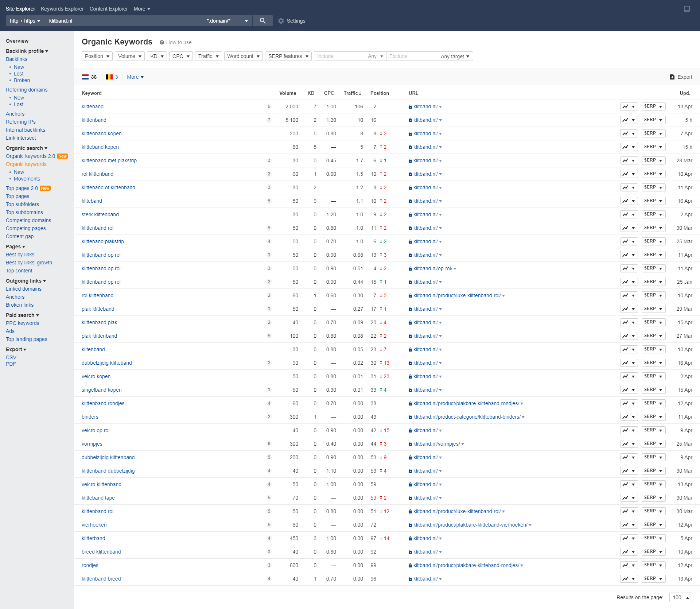Collapse the Organic search section
Image resolution: width=700 pixels, height=609 pixels.
27,148
